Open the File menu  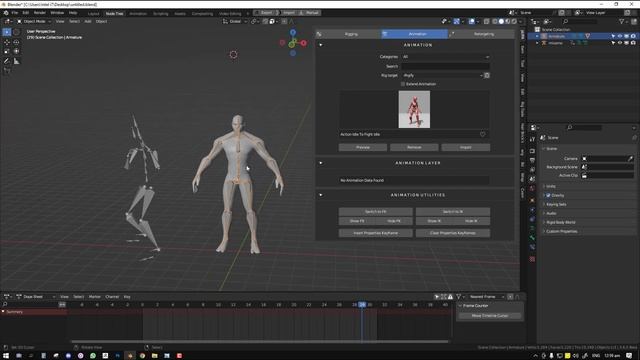click(x=15, y=13)
